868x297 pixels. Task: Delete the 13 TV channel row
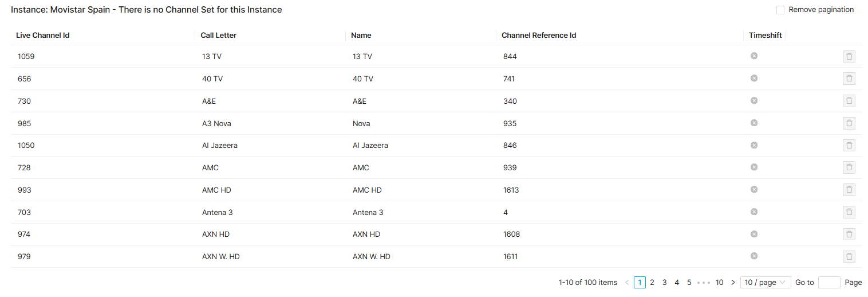pyautogui.click(x=849, y=56)
